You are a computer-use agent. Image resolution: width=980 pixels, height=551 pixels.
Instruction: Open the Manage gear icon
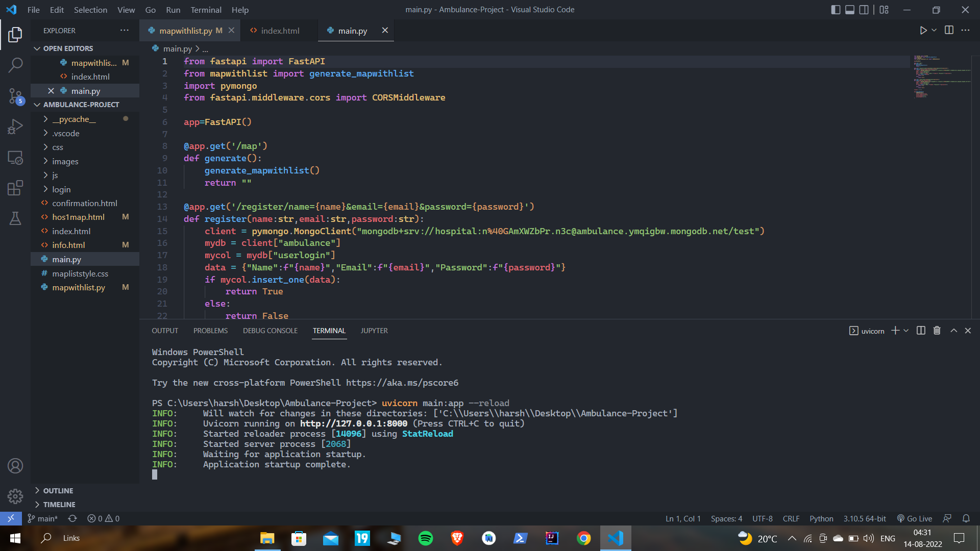click(x=15, y=496)
